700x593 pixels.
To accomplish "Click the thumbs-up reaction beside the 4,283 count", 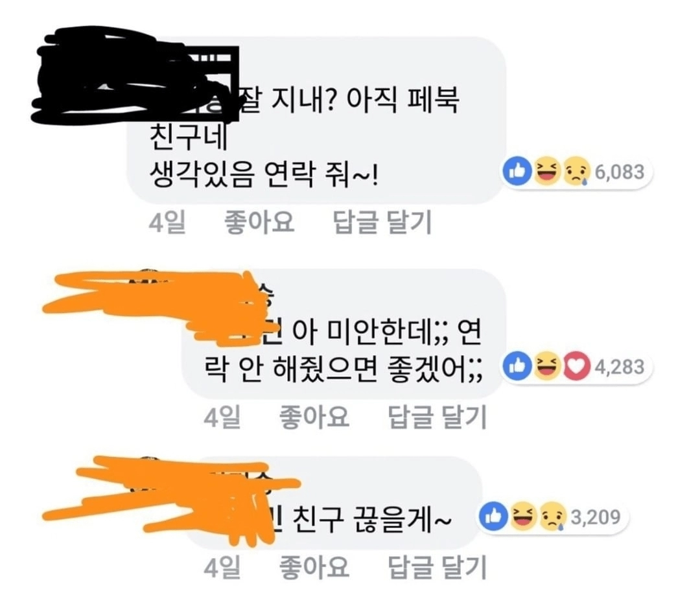I will pyautogui.click(x=518, y=366).
